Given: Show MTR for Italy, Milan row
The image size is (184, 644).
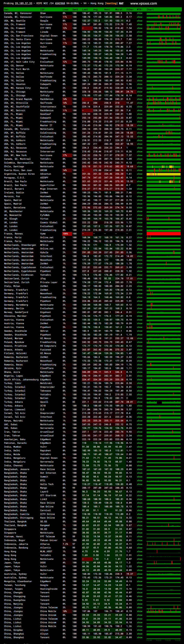Looking at the screenshot, I should 140,286.
